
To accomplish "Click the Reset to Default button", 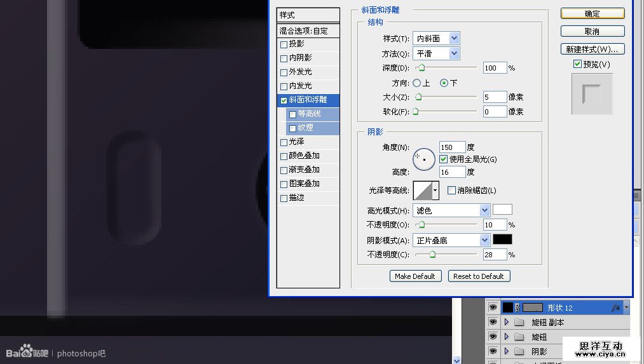I will 479,276.
